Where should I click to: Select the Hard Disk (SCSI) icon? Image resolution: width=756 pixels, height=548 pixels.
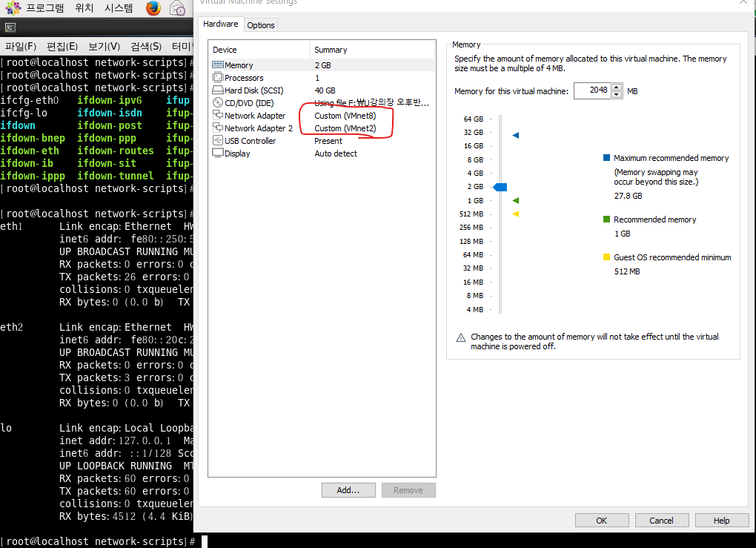[x=218, y=90]
